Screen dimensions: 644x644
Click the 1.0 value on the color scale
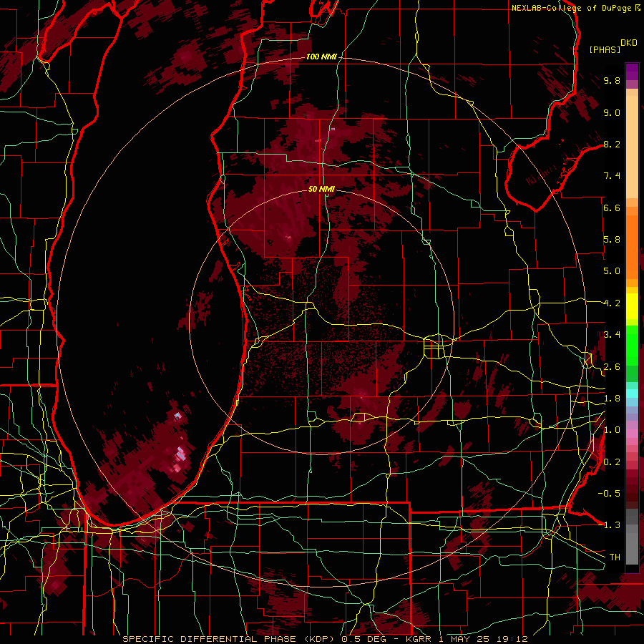612,430
